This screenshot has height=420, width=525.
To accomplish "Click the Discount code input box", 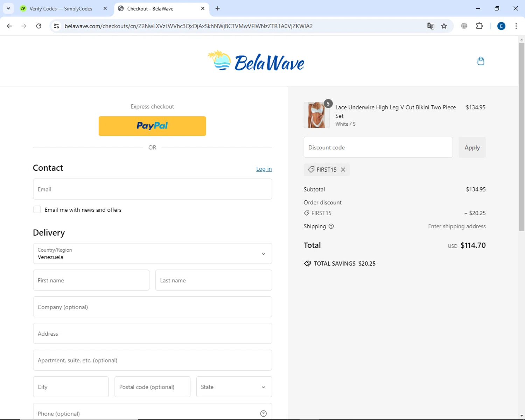I will 378,147.
